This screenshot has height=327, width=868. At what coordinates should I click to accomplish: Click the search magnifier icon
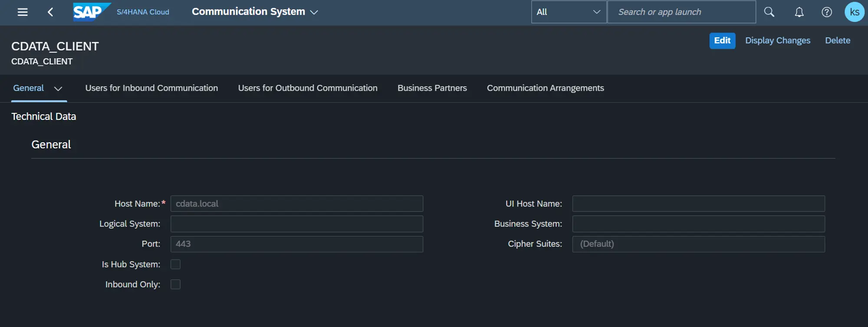tap(769, 12)
